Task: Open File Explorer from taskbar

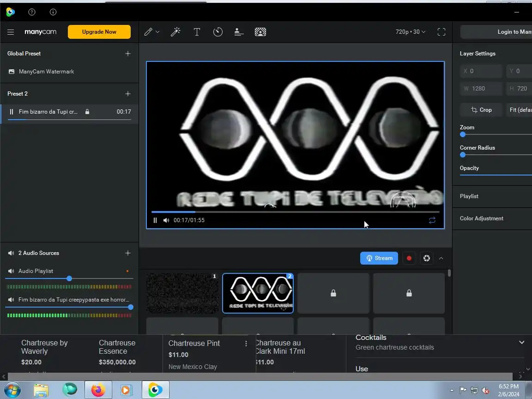Action: (41, 390)
